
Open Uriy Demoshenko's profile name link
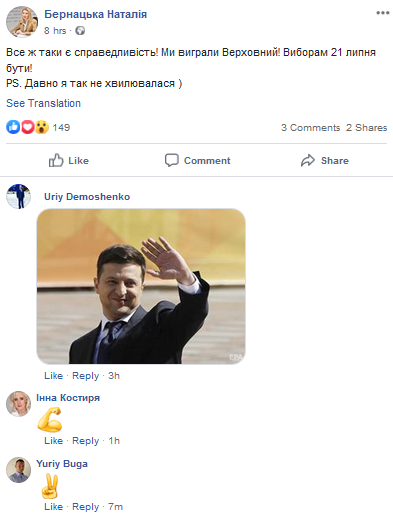(x=87, y=197)
